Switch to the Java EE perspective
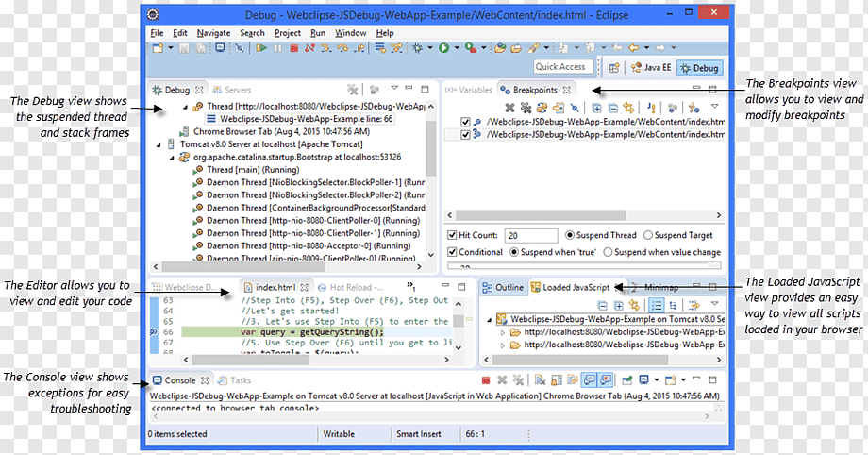Screen dimensions: 868x455 652,68
